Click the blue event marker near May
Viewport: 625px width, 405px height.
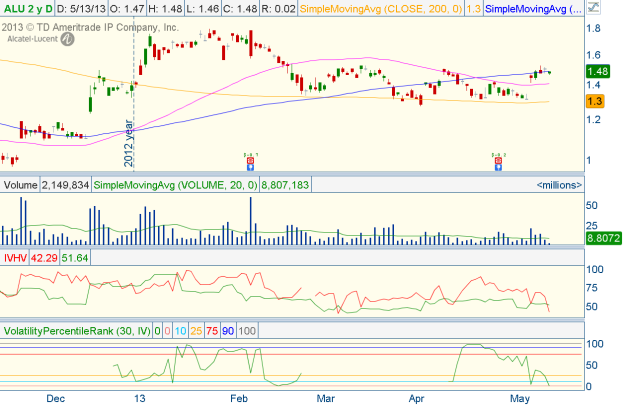point(498,167)
